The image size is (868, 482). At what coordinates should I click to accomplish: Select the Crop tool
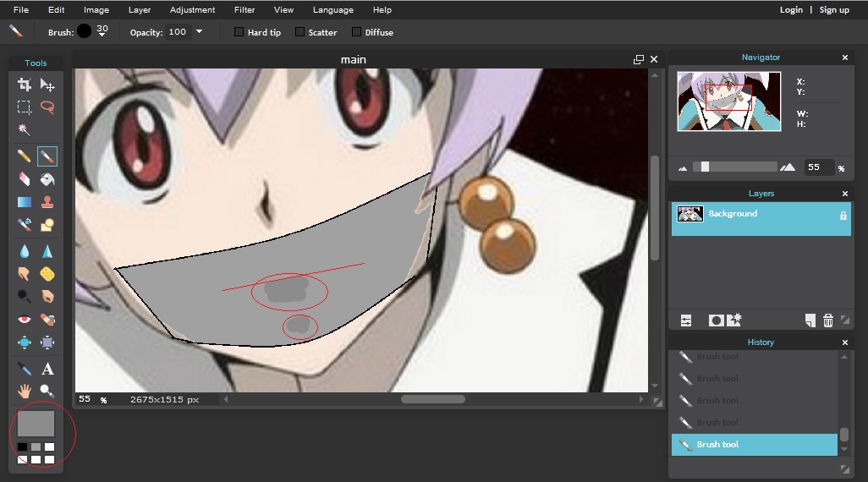pyautogui.click(x=24, y=85)
